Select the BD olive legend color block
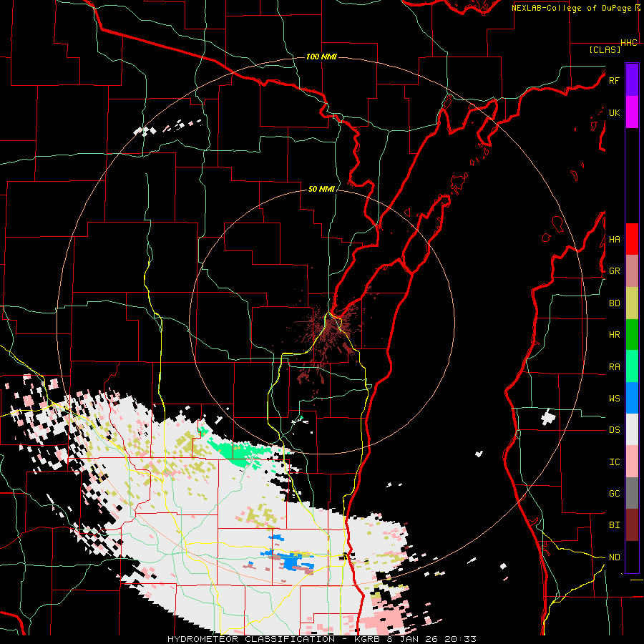 point(632,303)
